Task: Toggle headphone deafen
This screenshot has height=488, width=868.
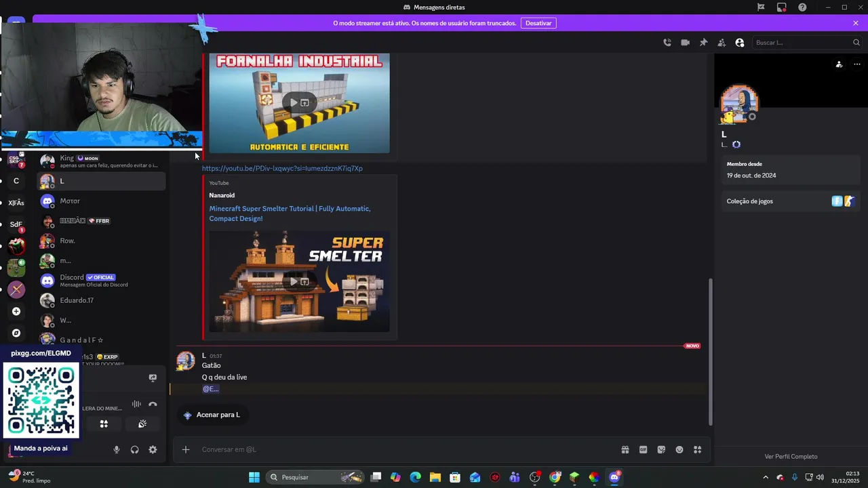Action: point(135,449)
